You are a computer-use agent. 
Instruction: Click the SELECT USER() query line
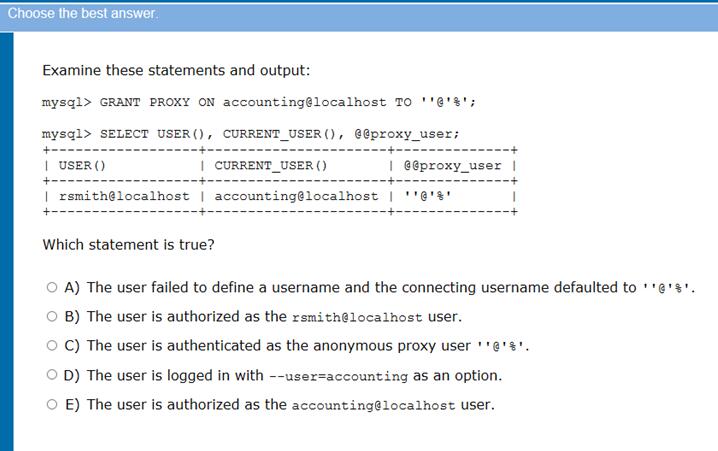point(250,134)
